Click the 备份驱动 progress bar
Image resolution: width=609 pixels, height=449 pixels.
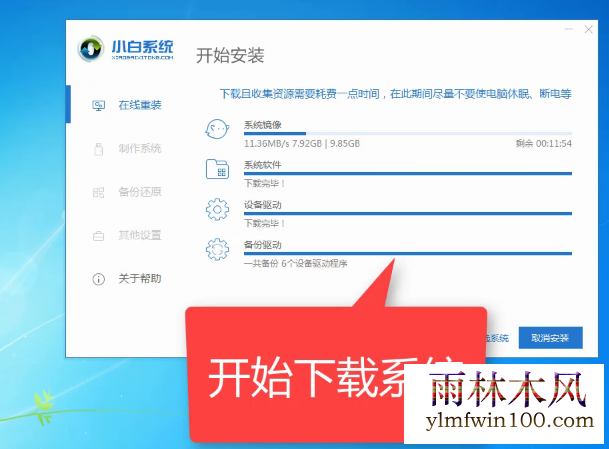[408, 254]
